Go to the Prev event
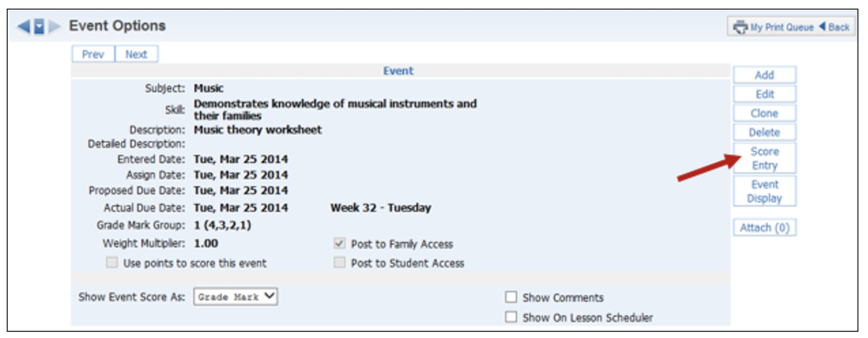868x338 pixels. (x=93, y=54)
